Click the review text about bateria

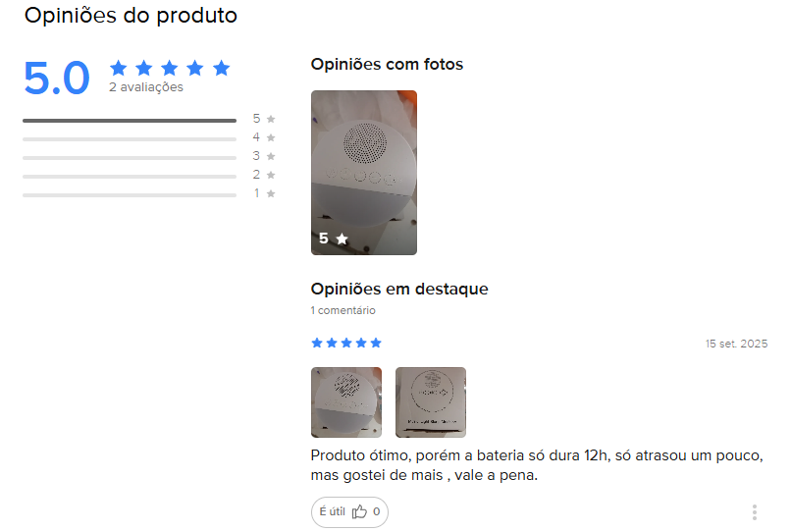point(537,465)
